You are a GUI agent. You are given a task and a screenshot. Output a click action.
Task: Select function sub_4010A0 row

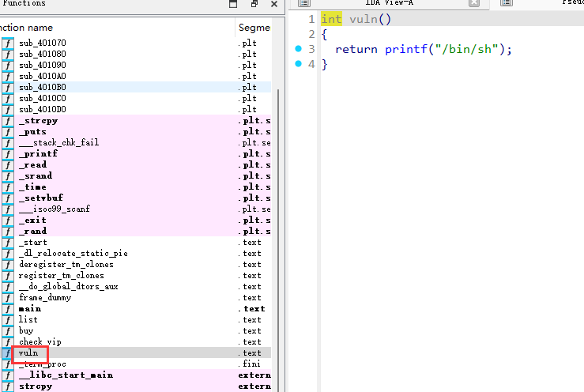tap(136, 76)
